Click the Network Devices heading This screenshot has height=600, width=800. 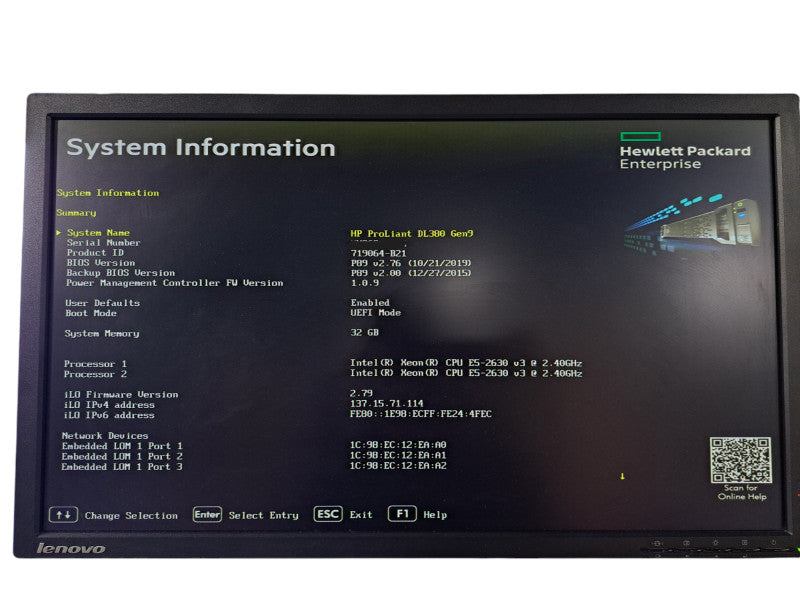pos(105,436)
